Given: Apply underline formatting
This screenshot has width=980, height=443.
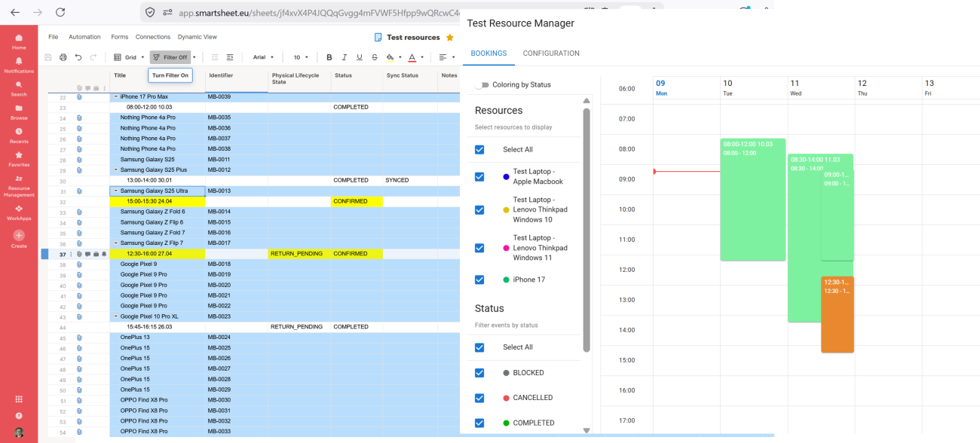Looking at the screenshot, I should tap(360, 57).
